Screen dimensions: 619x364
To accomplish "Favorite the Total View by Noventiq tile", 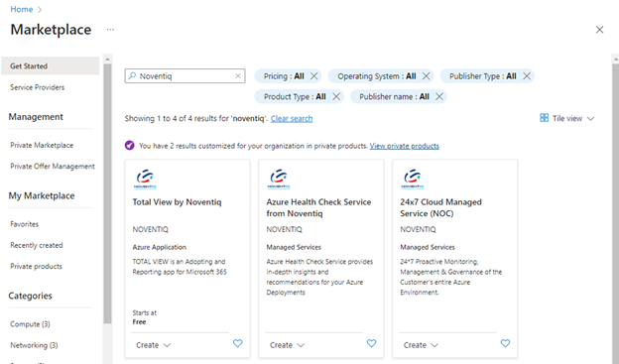I will click(x=238, y=343).
